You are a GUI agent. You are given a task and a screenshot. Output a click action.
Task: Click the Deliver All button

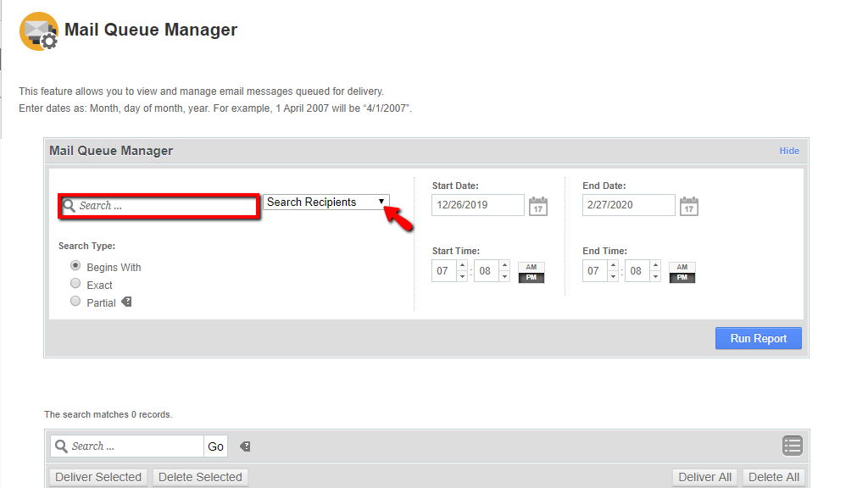coord(704,477)
